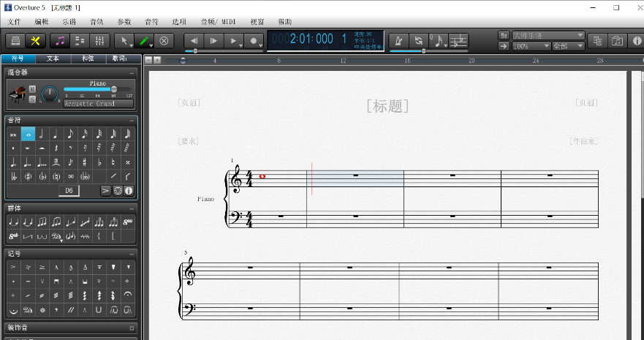Screen dimensions: 644x340
Task: Open the tracks list view icon
Action: (x=80, y=41)
